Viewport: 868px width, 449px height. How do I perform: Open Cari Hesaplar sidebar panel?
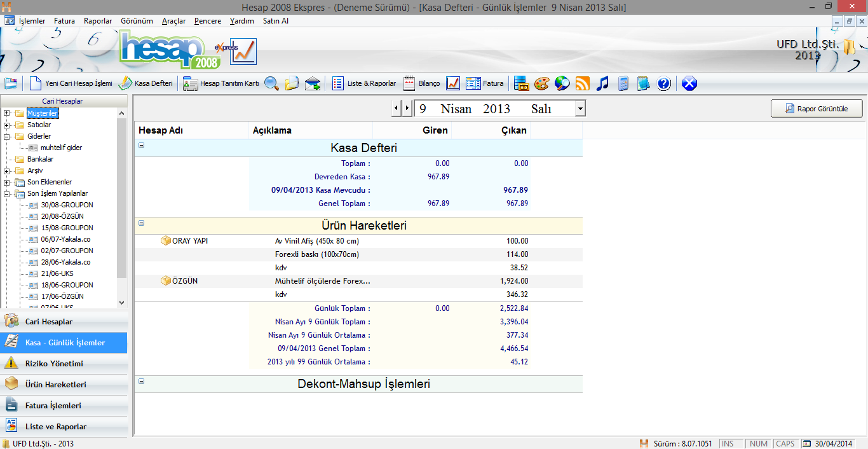pyautogui.click(x=64, y=321)
